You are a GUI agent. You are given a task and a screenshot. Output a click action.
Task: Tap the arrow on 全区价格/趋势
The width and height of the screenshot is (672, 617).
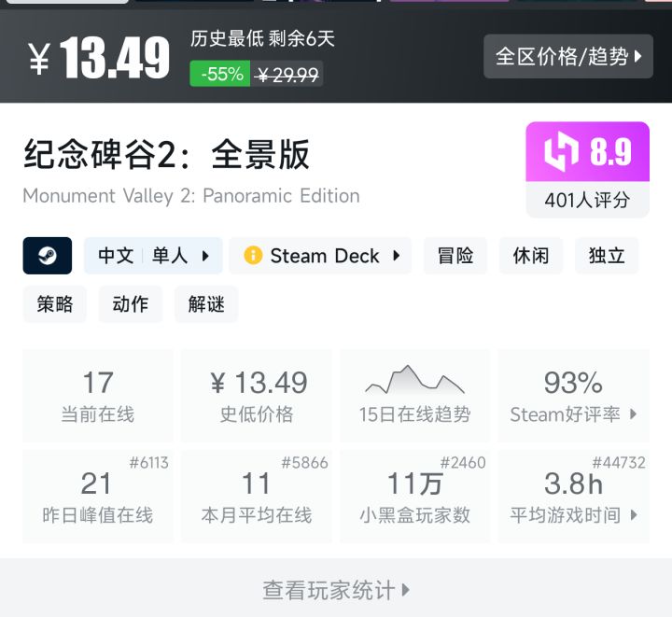pos(637,56)
